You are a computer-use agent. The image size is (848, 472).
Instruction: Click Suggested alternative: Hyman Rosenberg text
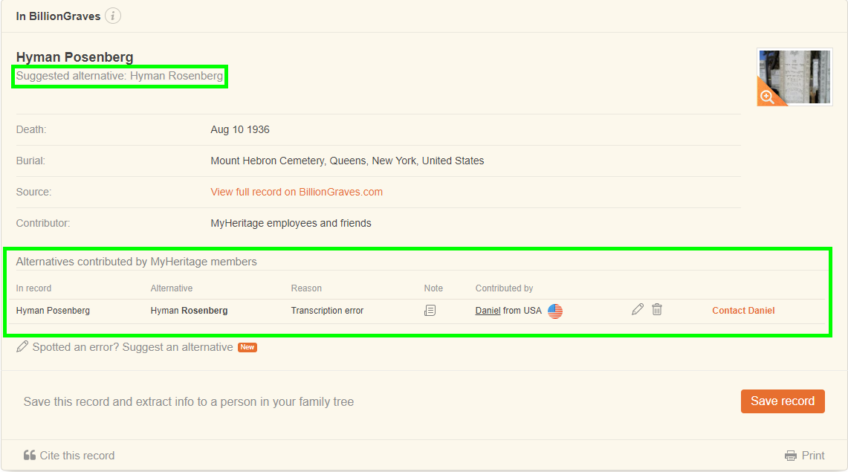coord(119,76)
